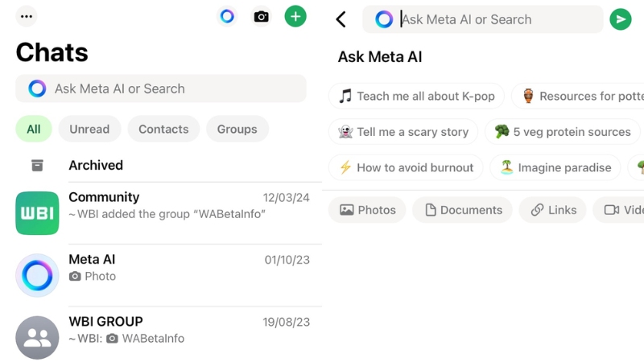
Task: Click the broccoli emoji on protein chip
Action: 502,131
